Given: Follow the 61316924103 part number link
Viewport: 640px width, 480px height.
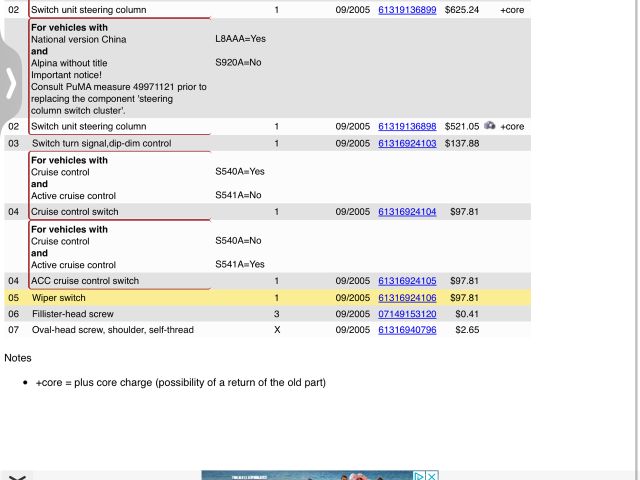Looking at the screenshot, I should (407, 144).
